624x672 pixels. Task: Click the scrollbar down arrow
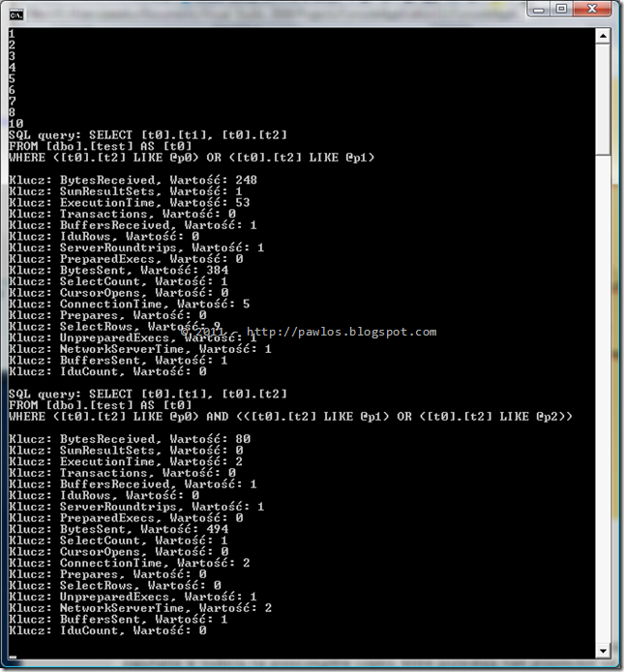(603, 651)
